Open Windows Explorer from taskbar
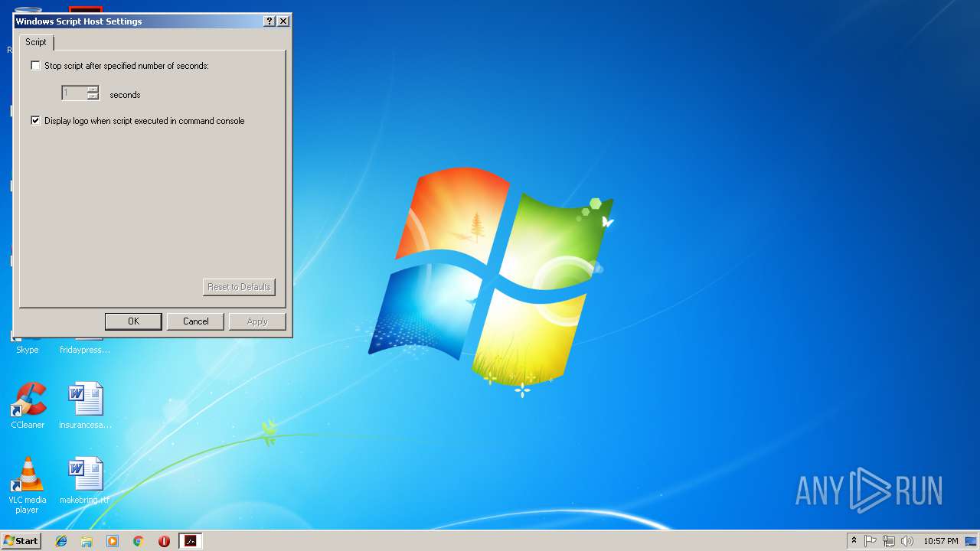Viewport: 980px width, 551px height. pyautogui.click(x=87, y=541)
